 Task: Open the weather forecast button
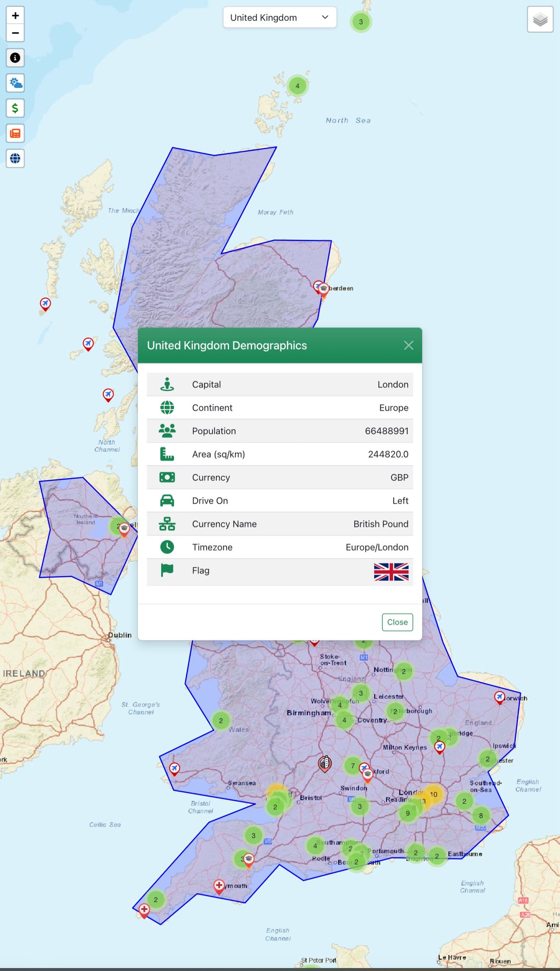[x=15, y=83]
